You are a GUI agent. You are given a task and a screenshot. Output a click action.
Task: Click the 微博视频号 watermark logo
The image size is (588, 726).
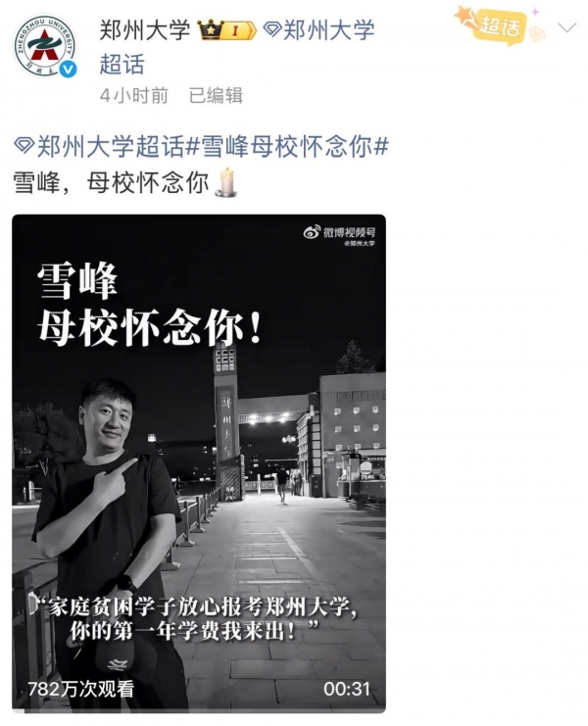tap(339, 232)
